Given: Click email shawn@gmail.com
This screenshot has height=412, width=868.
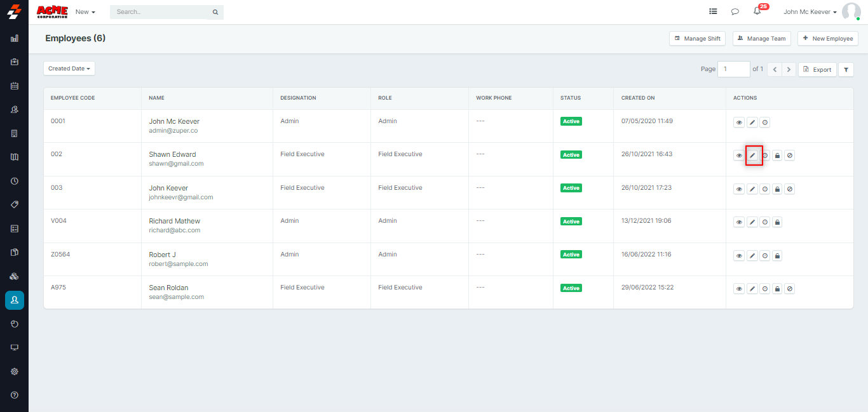Looking at the screenshot, I should click(x=176, y=164).
